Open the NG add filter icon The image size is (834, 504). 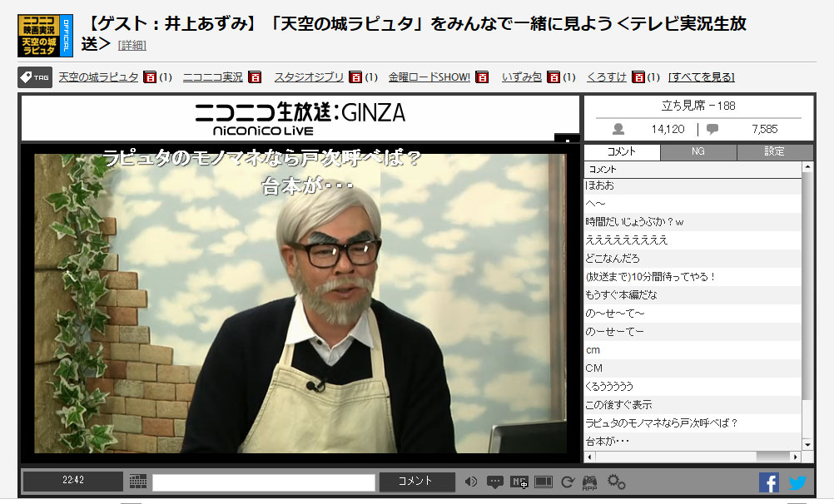pos(519,482)
